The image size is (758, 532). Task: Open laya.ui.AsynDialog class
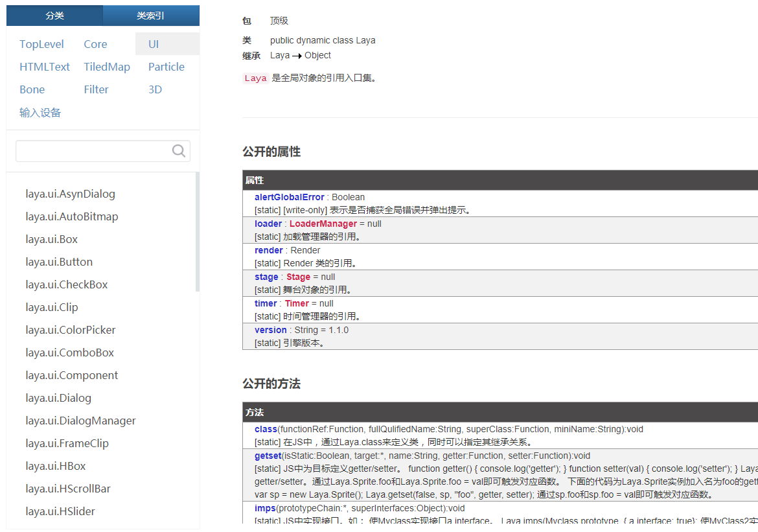click(x=70, y=194)
